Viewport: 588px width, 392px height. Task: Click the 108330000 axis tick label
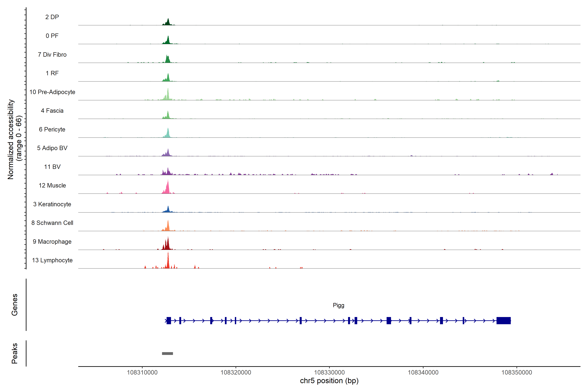coord(329,372)
